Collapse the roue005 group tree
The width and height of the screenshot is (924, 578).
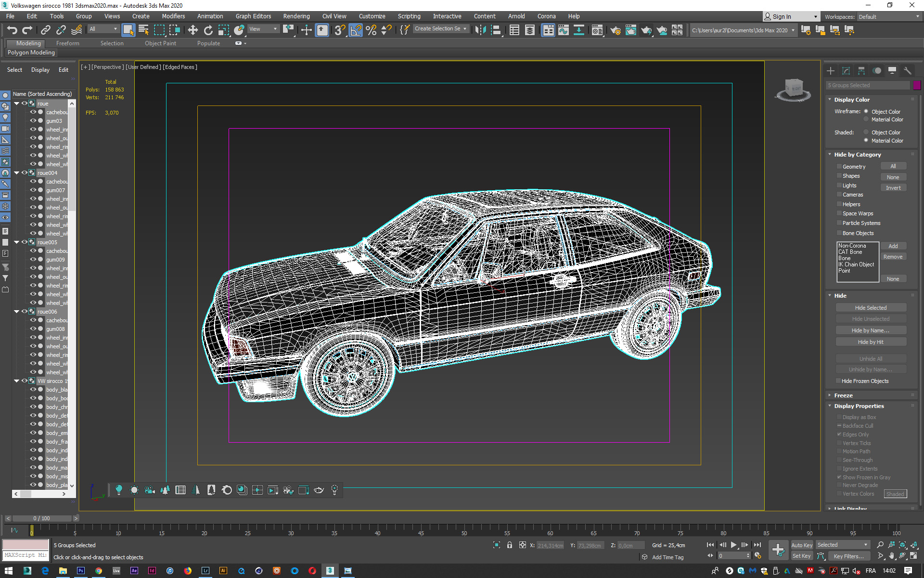(17, 242)
